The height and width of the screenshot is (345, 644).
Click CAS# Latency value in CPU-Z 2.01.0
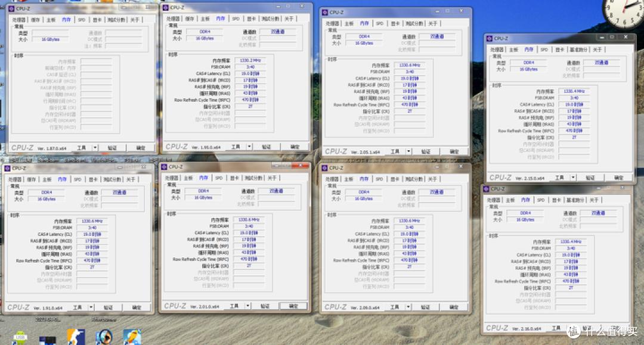[x=249, y=233]
